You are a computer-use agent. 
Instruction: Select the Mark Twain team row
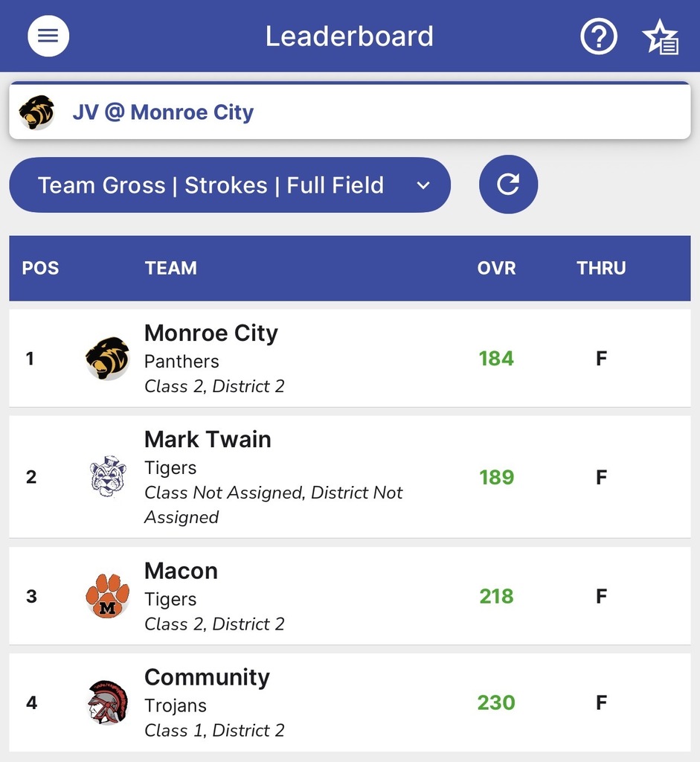pos(350,476)
